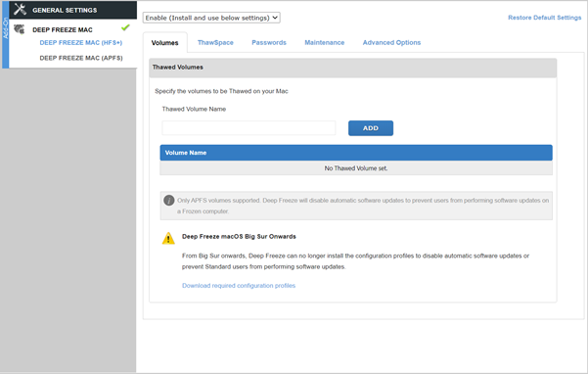The width and height of the screenshot is (588, 374).
Task: Go to the Maintenance tab
Action: pos(325,43)
